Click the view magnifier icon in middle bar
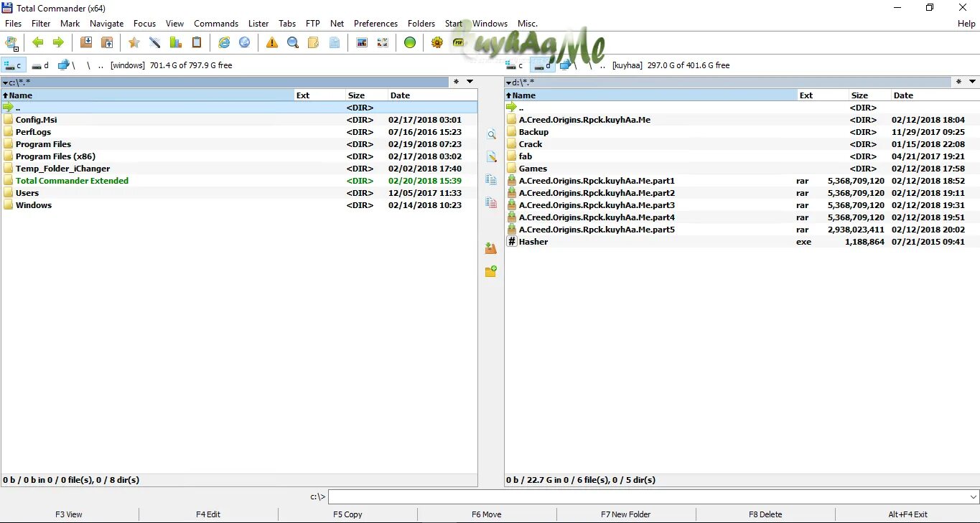Viewport: 980px width, 523px height. click(491, 135)
